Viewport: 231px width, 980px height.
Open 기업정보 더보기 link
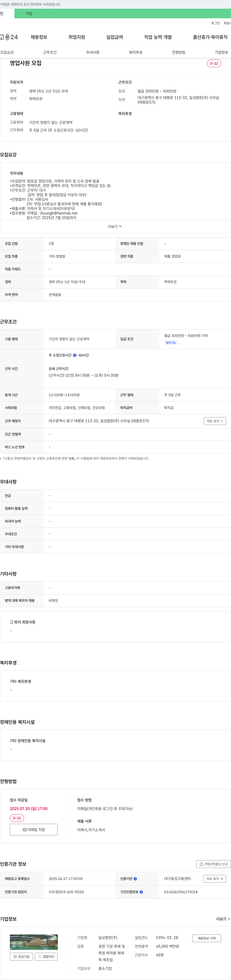click(x=223, y=919)
